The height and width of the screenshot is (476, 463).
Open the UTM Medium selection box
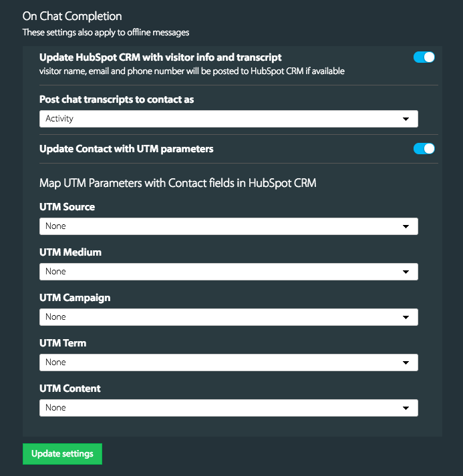228,272
